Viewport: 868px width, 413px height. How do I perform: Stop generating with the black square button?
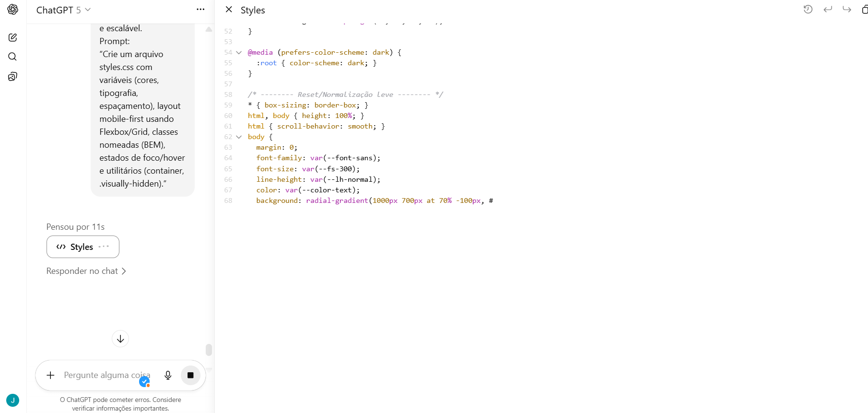(x=190, y=375)
